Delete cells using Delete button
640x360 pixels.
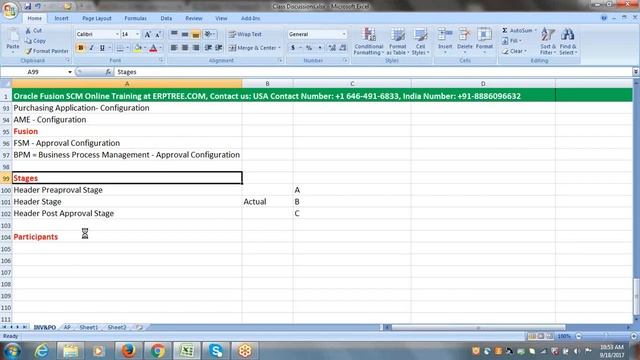(464, 41)
